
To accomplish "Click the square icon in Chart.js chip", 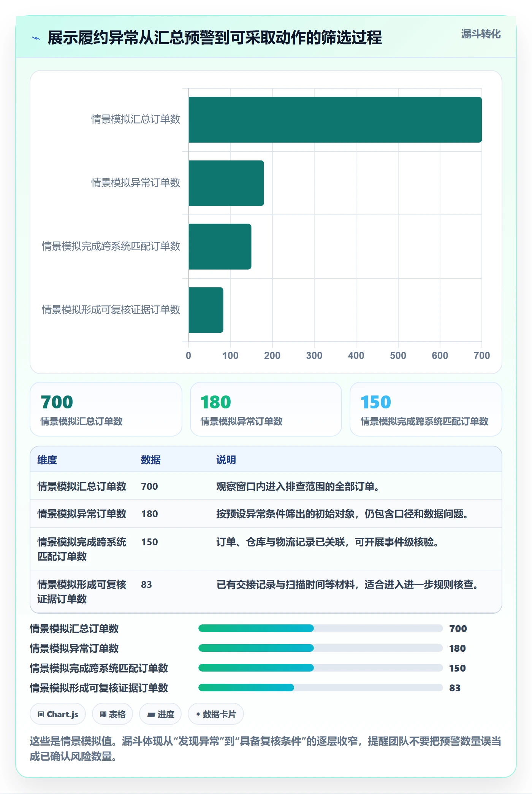I will [41, 714].
